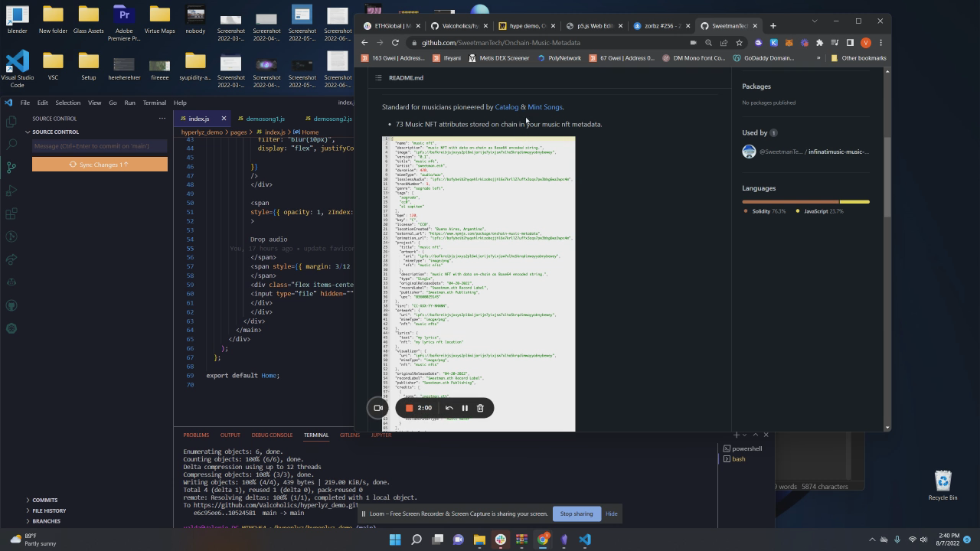Expand the COMMITS section
This screenshot has width=980, height=551.
44,500
